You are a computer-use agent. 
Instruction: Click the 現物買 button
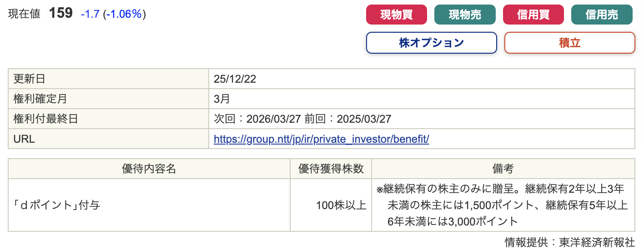coord(396,15)
